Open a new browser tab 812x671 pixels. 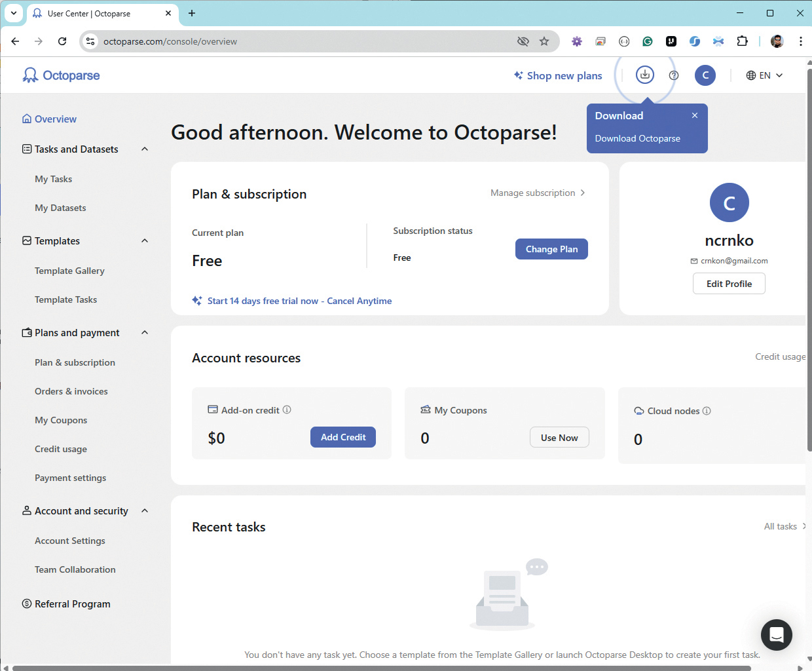[x=192, y=13]
